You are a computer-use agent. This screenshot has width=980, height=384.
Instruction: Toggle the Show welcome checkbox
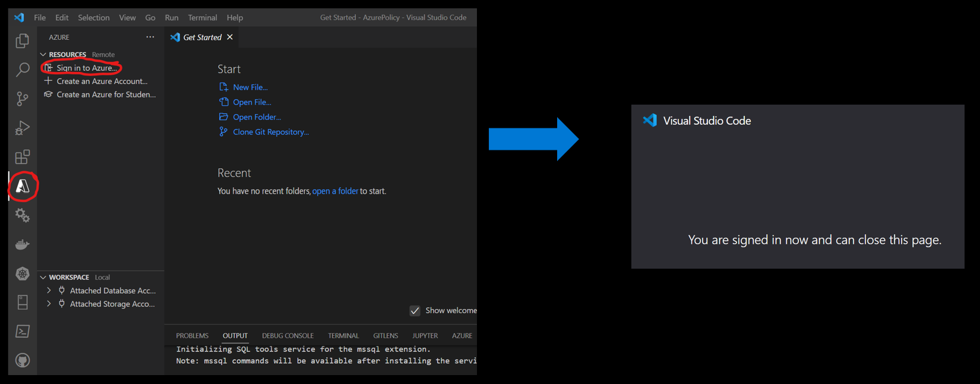[415, 310]
